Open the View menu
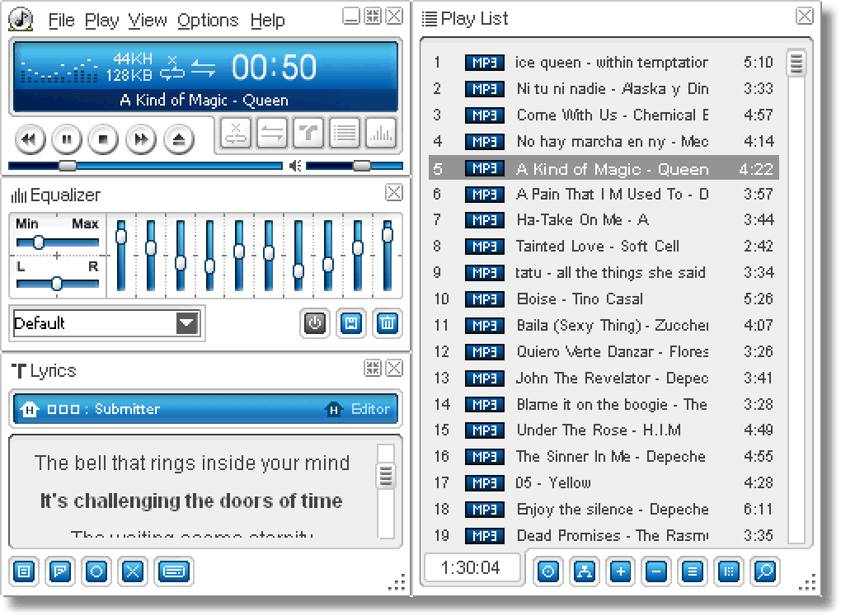 148,21
